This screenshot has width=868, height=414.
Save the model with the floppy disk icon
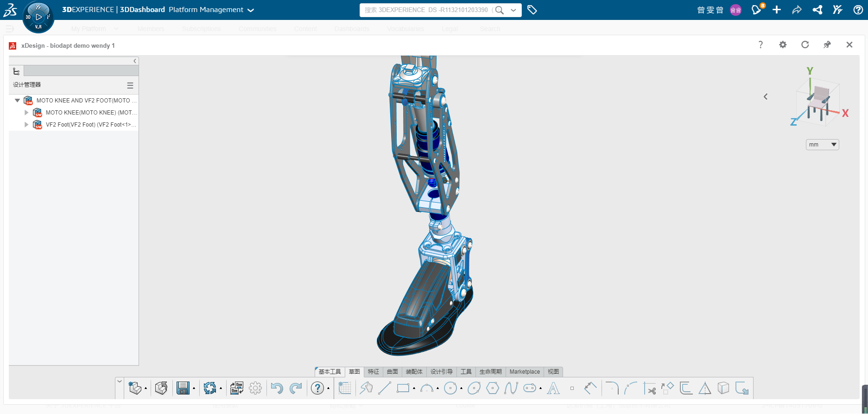[183, 388]
